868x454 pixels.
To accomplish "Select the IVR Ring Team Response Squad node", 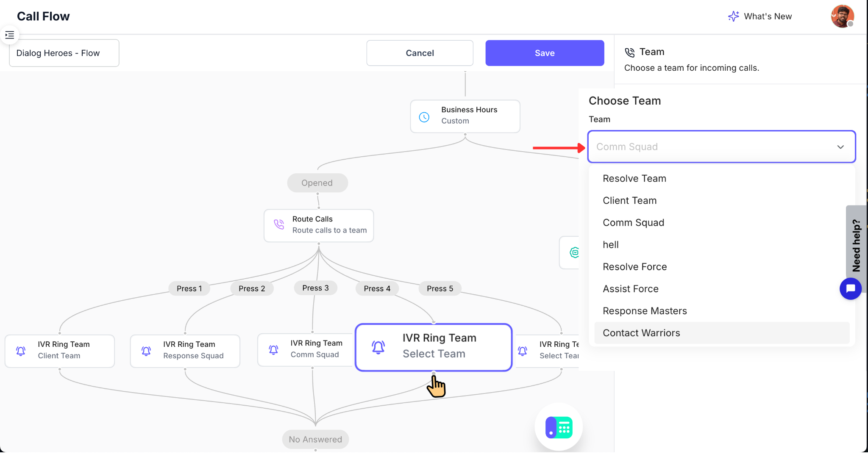I will coord(185,351).
